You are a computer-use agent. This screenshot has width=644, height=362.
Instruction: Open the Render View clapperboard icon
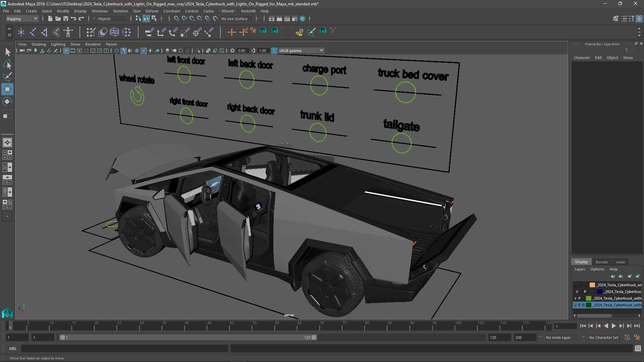[x=271, y=19]
